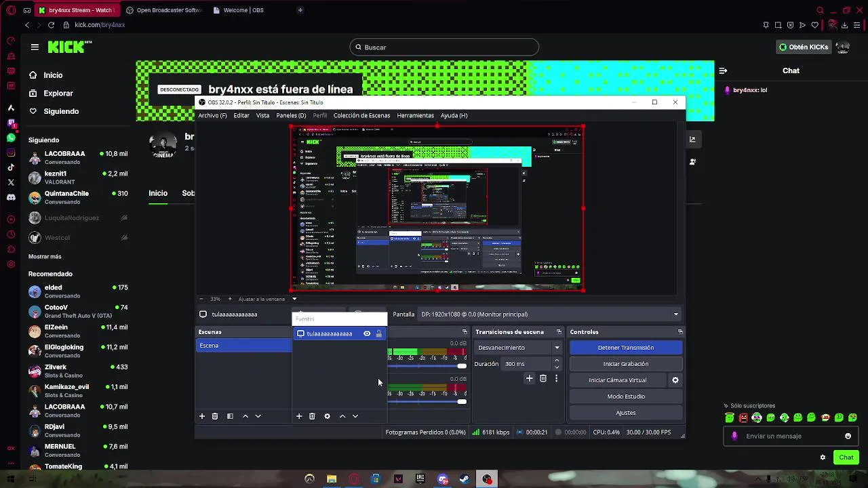Viewport: 868px width, 488px height.
Task: Adjust first audio channel volume slider
Action: (462, 366)
